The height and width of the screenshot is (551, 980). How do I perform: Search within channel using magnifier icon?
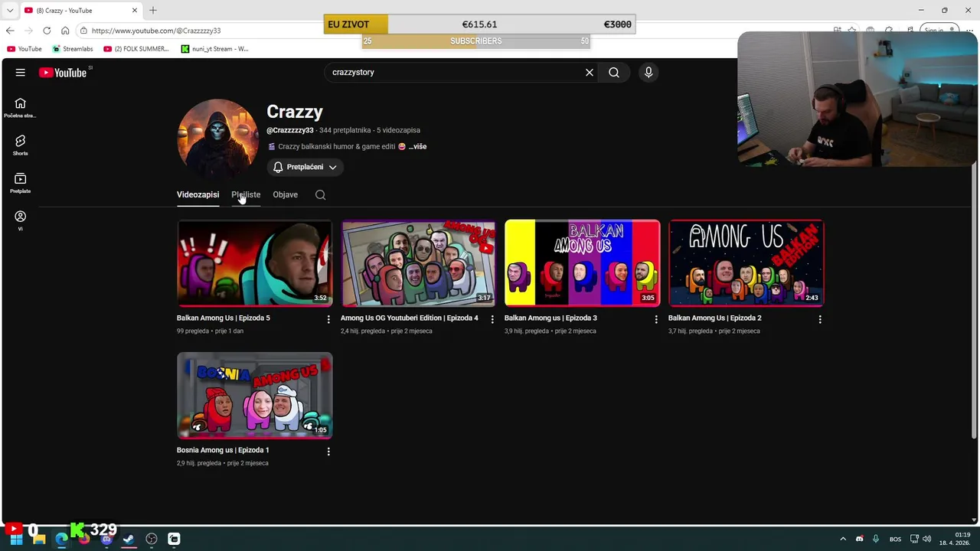point(320,194)
